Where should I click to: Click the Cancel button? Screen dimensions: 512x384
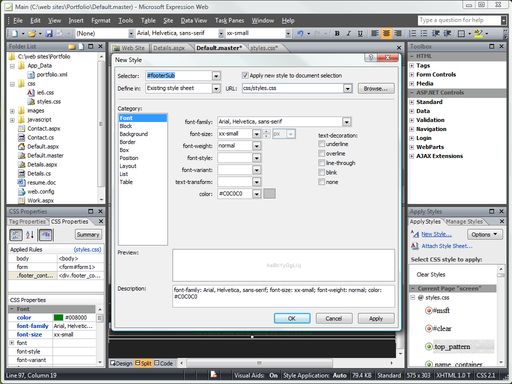pos(334,318)
